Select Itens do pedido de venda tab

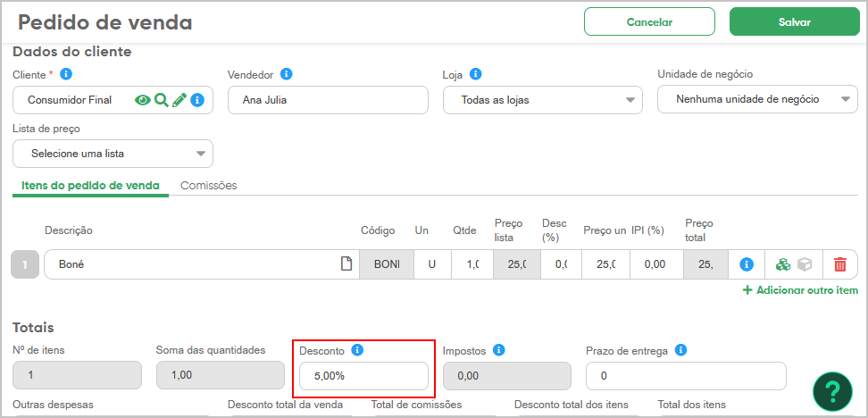click(x=90, y=186)
